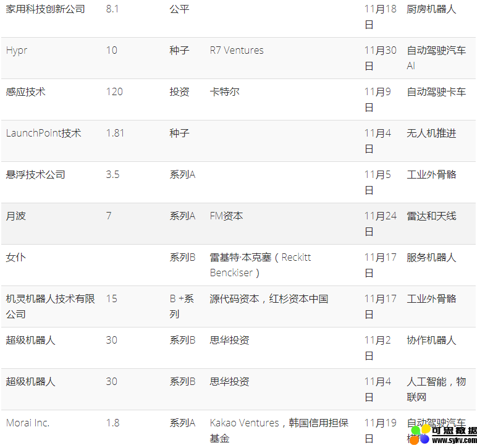Screen dimensions: 480x448
Task: Select the investor R7 Ventures
Action: (237, 50)
